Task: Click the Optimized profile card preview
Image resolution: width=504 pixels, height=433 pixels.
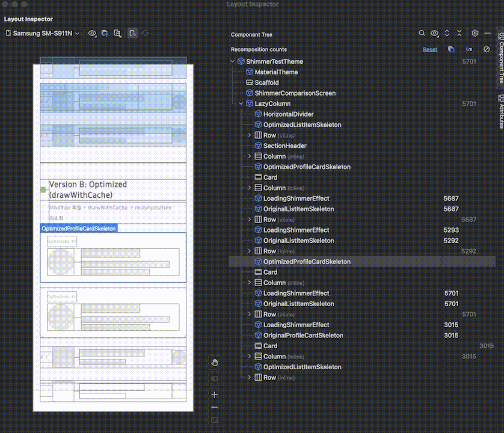Action: coord(113,257)
